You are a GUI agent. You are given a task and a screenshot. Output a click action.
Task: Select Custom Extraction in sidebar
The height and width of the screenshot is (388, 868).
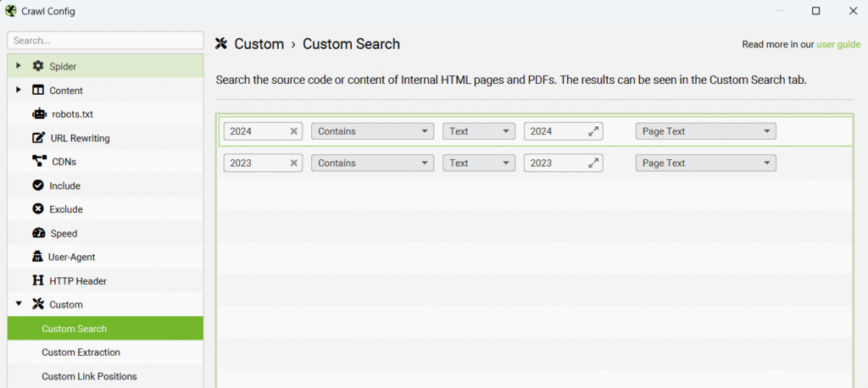(81, 352)
